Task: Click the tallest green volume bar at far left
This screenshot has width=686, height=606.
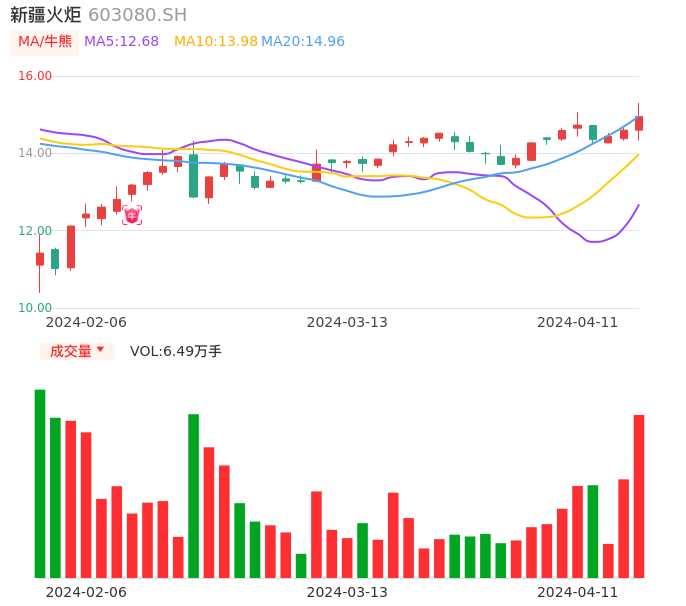Action: pos(40,483)
